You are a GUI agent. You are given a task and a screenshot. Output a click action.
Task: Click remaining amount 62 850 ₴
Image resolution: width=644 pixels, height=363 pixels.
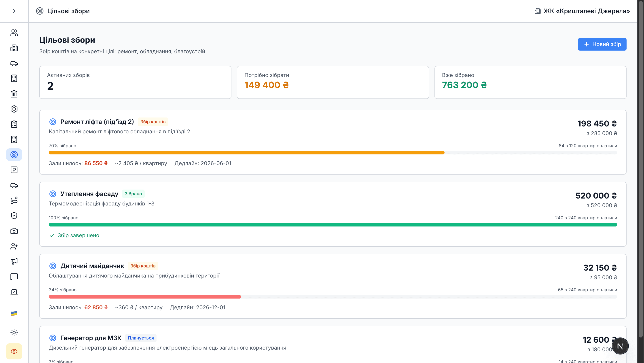[96, 307]
